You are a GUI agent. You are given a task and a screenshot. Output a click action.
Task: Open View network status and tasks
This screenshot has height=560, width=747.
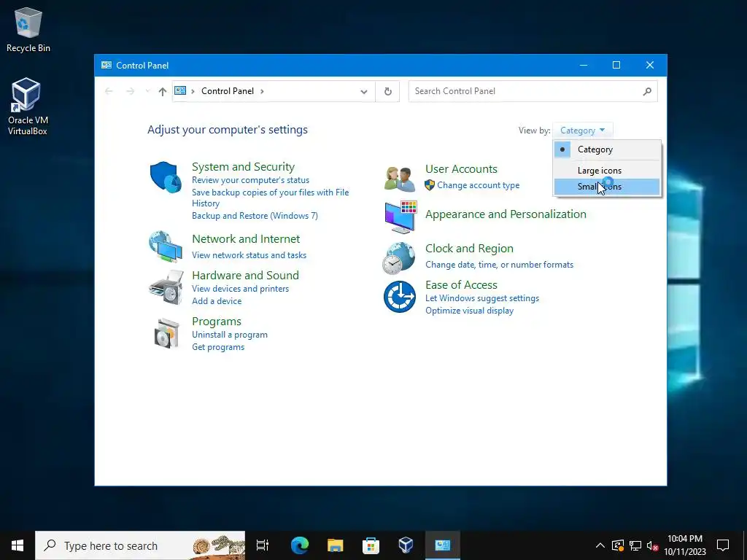(249, 255)
